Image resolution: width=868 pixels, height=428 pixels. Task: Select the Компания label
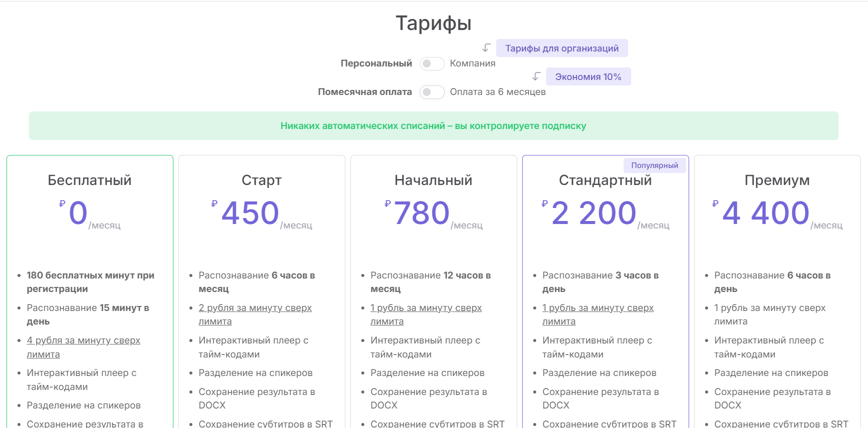472,63
